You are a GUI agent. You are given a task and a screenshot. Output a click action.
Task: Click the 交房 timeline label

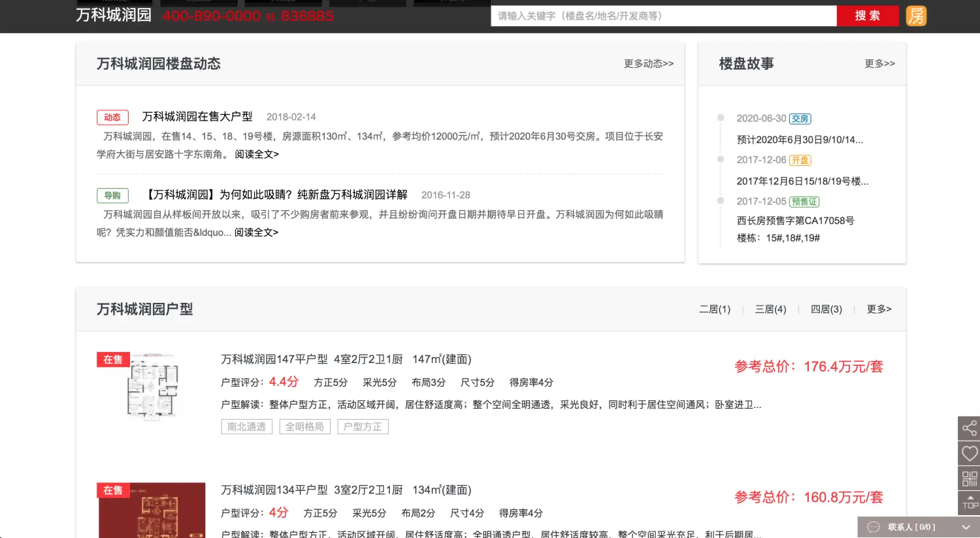800,119
